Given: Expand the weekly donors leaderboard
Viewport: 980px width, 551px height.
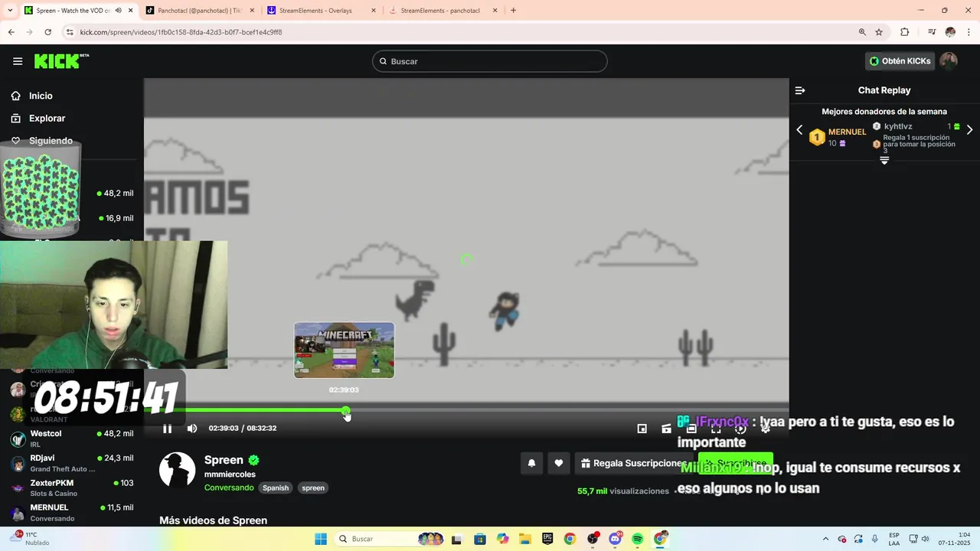Looking at the screenshot, I should [x=884, y=160].
